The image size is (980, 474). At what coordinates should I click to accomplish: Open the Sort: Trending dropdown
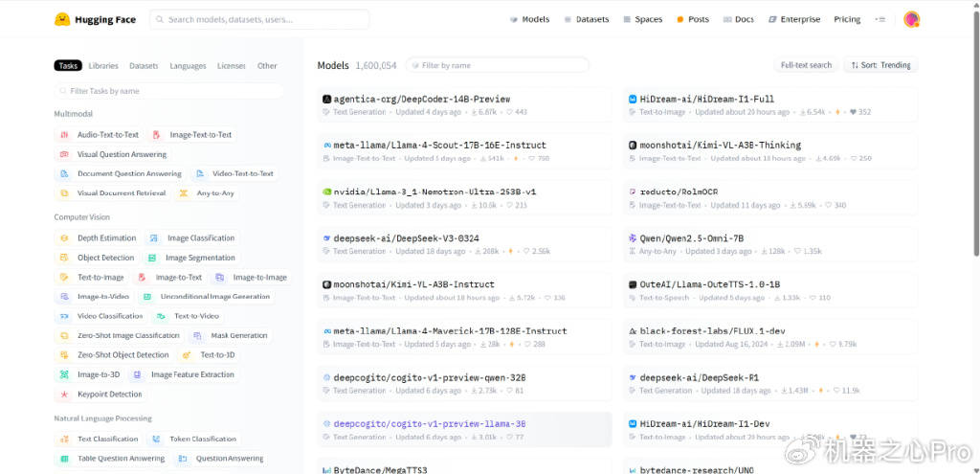point(880,65)
